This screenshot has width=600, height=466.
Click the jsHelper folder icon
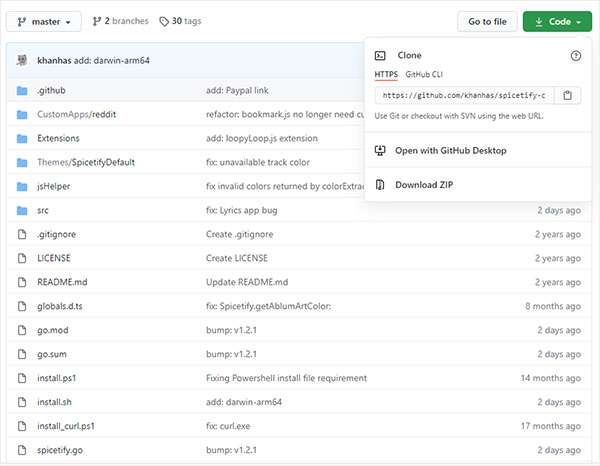pos(22,187)
